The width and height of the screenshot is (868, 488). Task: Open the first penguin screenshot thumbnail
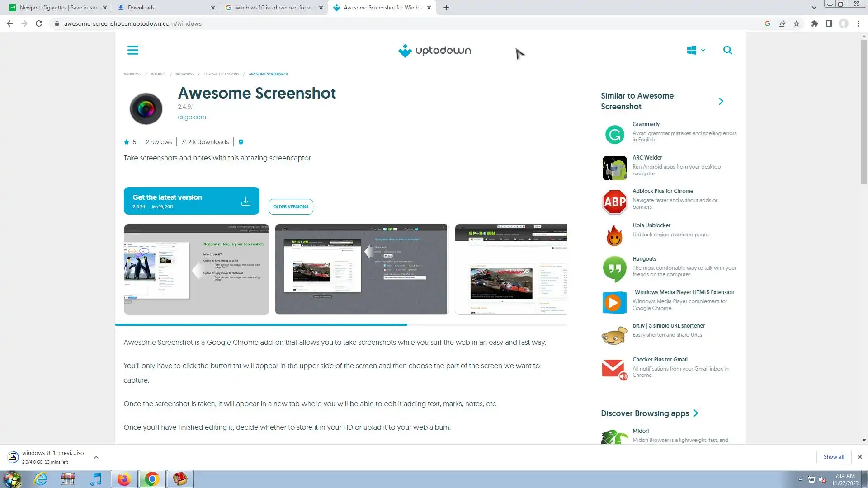click(x=196, y=269)
